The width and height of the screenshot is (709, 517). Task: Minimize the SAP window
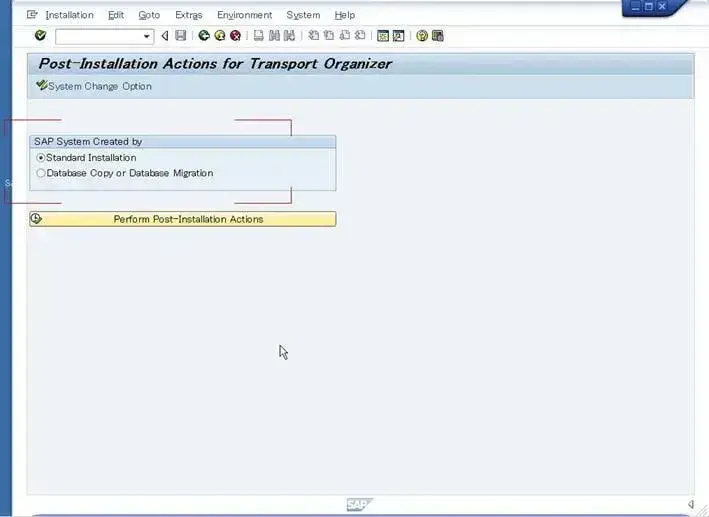click(x=635, y=6)
